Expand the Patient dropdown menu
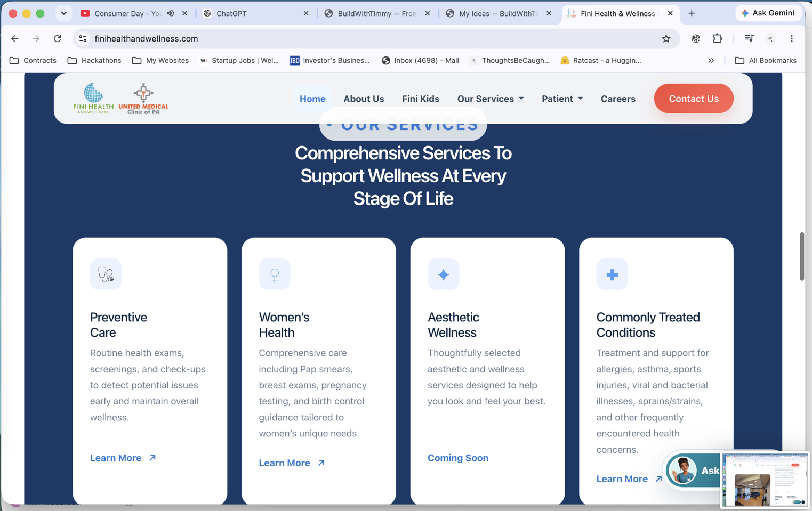812x511 pixels. [x=562, y=99]
